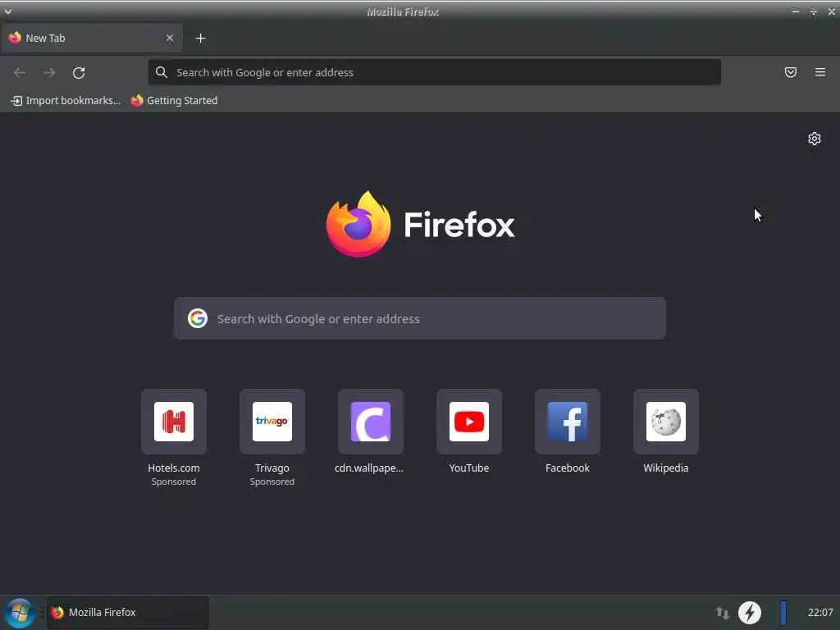Open the Facebook shortcut tile
This screenshot has width=840, height=630.
[568, 422]
